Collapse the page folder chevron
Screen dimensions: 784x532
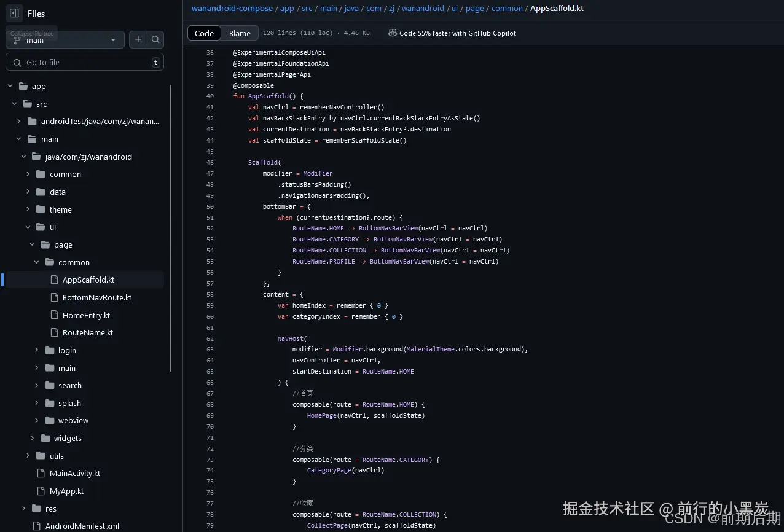[x=32, y=244]
